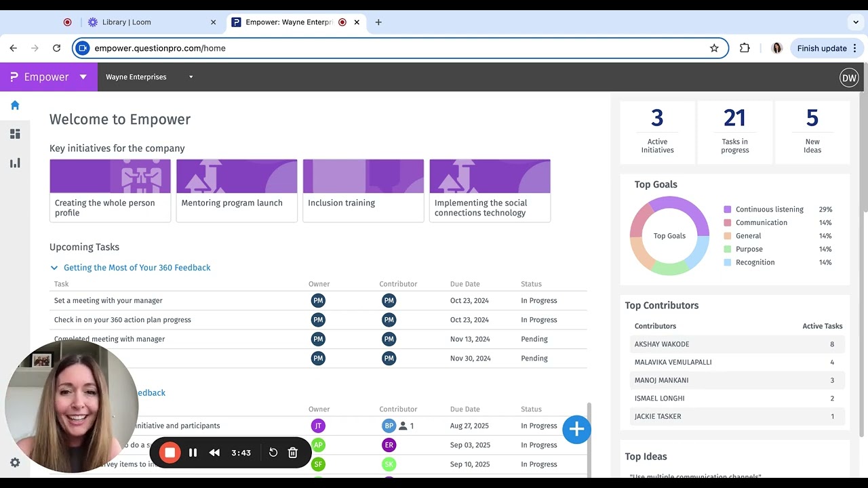Open the browser extensions puzzle icon
This screenshot has height=488, width=868.
[745, 48]
